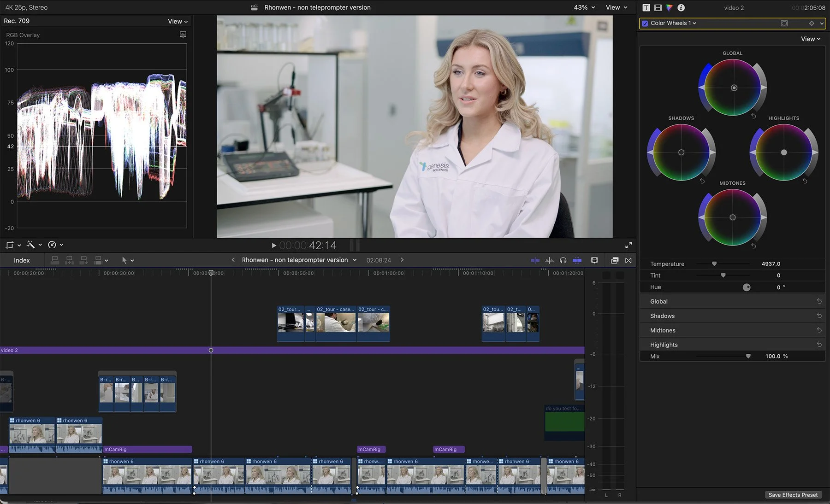The image size is (830, 504).
Task: Open the 43% viewer zoom dropdown
Action: click(584, 7)
